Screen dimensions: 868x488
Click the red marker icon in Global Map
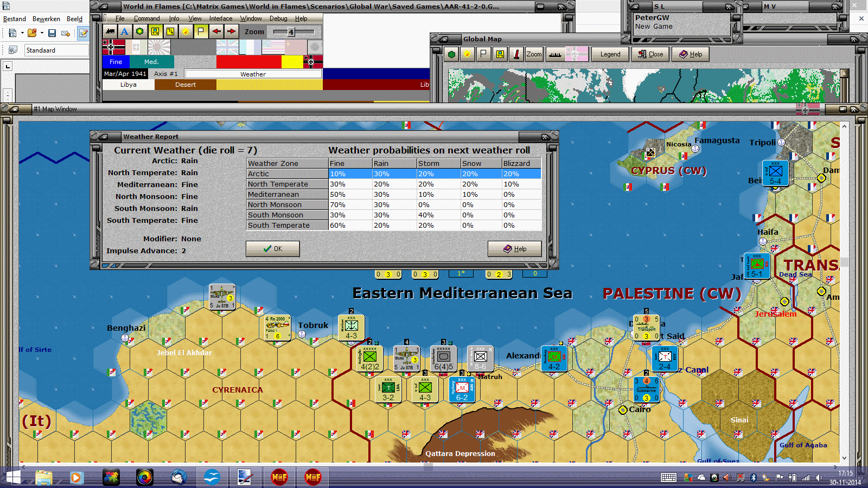[x=516, y=54]
